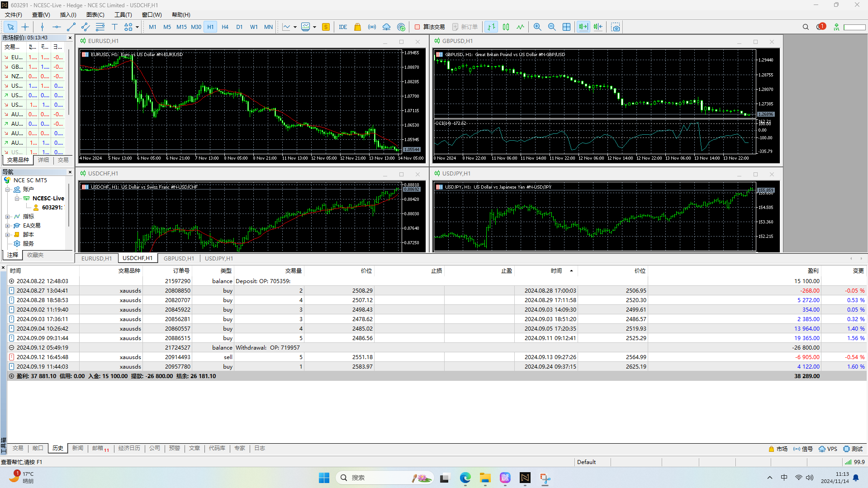Zoom out on the chart

pos(552,27)
